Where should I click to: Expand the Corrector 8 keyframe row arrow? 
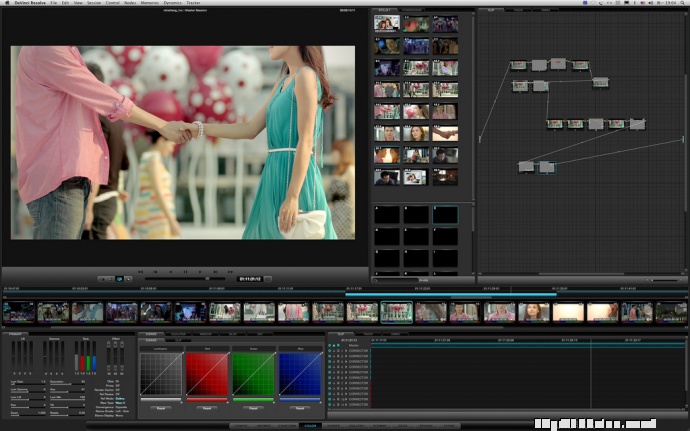[346, 388]
